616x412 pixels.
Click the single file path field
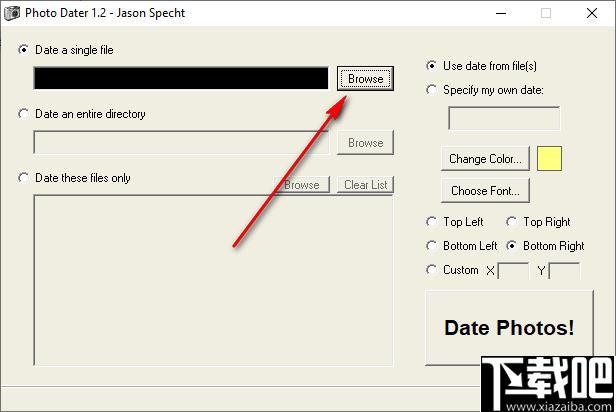tap(181, 78)
